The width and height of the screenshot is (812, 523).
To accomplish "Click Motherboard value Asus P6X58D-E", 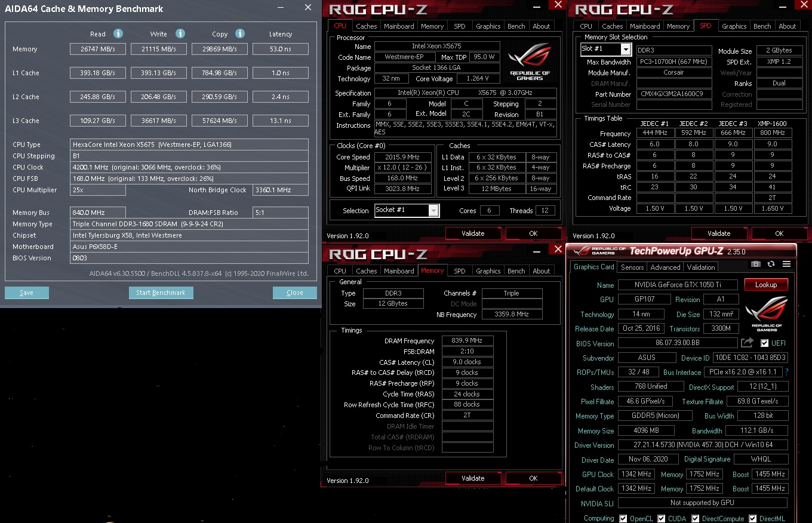I will pos(189,247).
